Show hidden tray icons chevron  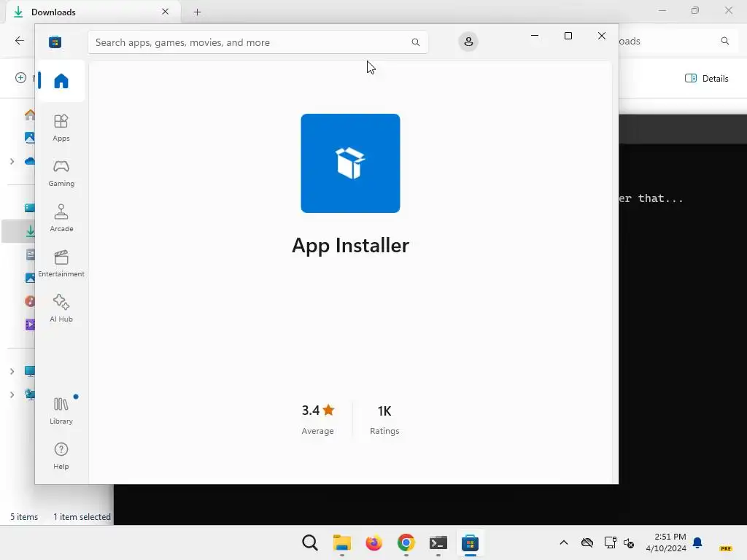tap(564, 542)
